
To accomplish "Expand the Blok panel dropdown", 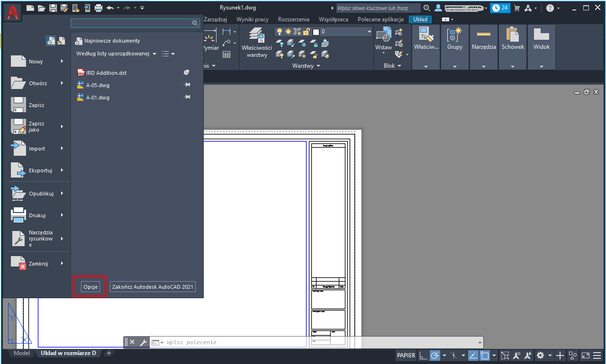I will tap(393, 66).
